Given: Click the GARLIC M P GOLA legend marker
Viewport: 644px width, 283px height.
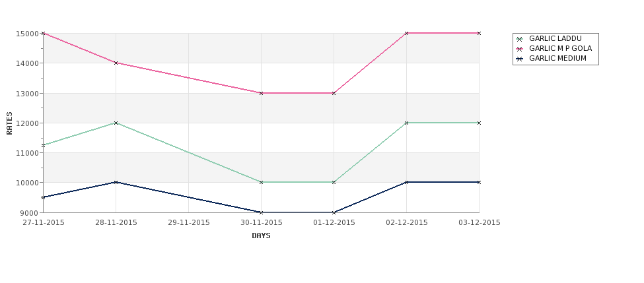Looking at the screenshot, I should 520,49.
